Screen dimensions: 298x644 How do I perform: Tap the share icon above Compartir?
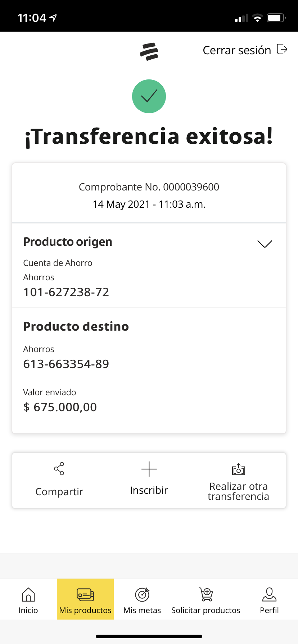[x=59, y=469]
